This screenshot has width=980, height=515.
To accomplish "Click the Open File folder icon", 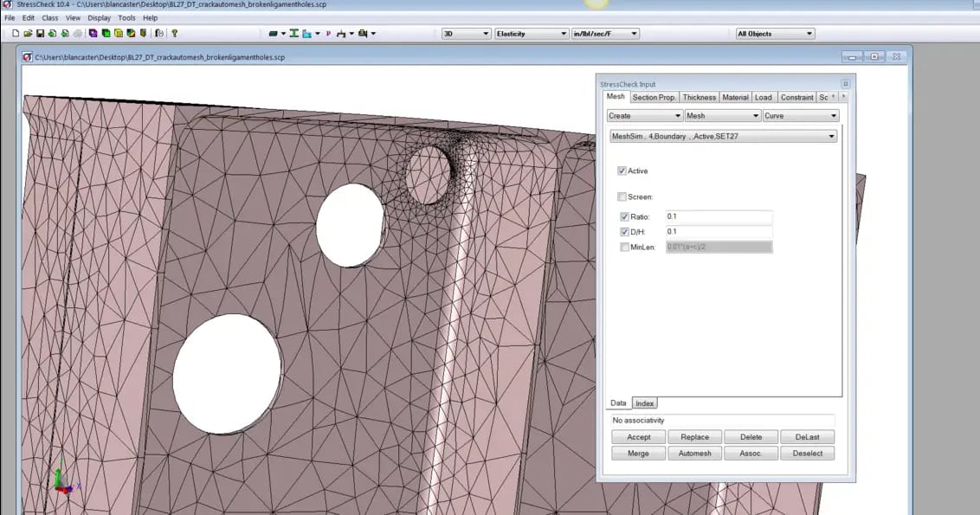I will click(x=29, y=33).
